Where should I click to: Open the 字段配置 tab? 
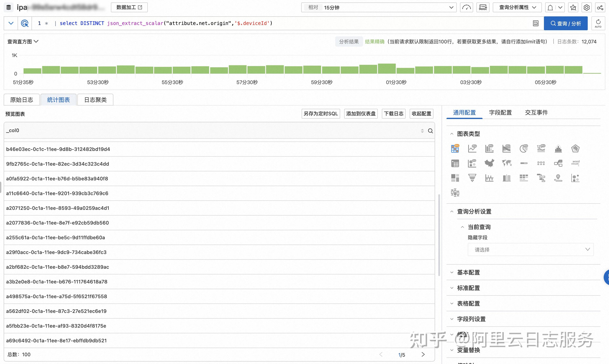[500, 113]
